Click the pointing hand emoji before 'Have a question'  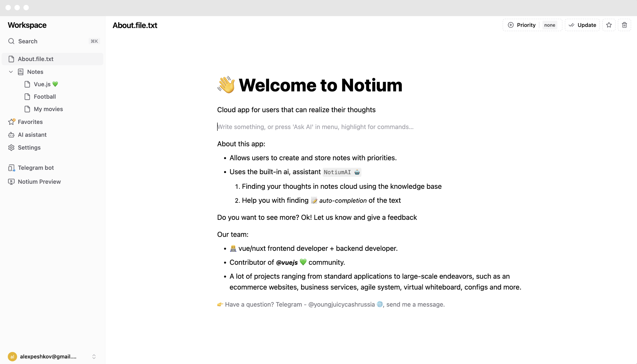[220, 304]
